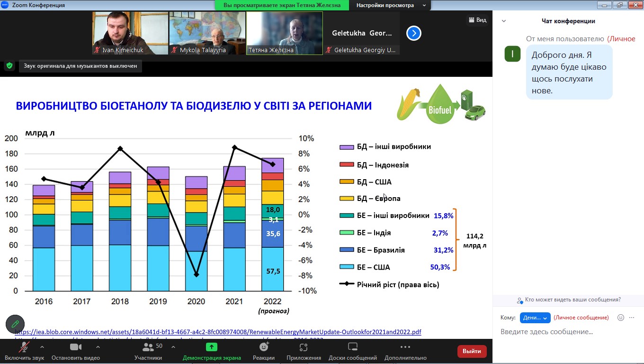Open chat more options ellipsis
The width and height of the screenshot is (644, 364).
(x=632, y=318)
